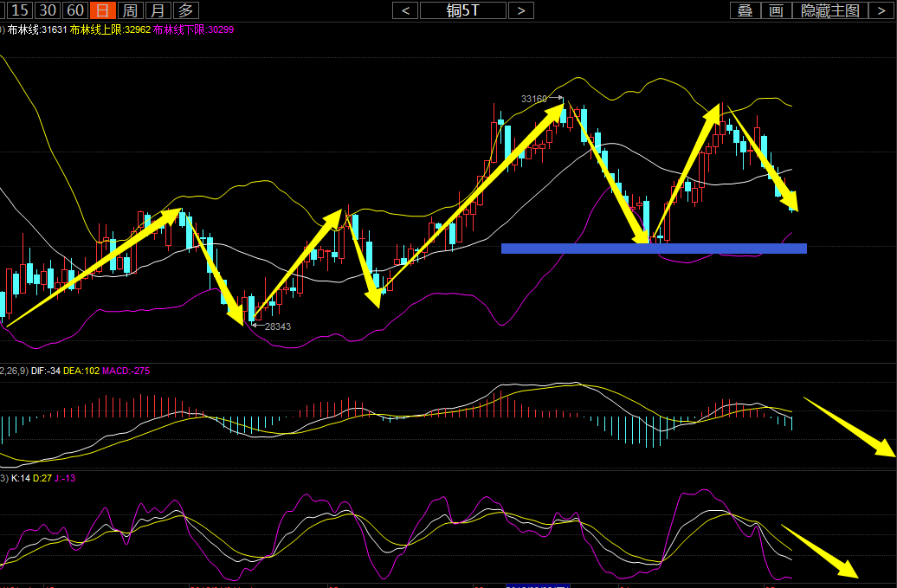Click the 33160 high price marker
897x588 pixels.
pyautogui.click(x=534, y=99)
